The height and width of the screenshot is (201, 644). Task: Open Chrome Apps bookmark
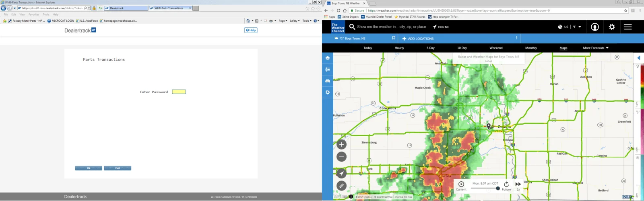[x=330, y=17]
